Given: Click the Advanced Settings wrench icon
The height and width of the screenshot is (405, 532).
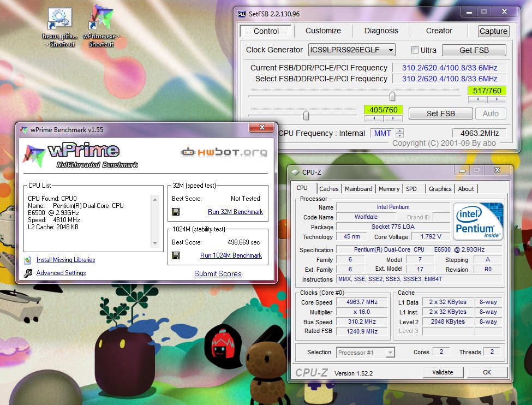Looking at the screenshot, I should click(28, 273).
